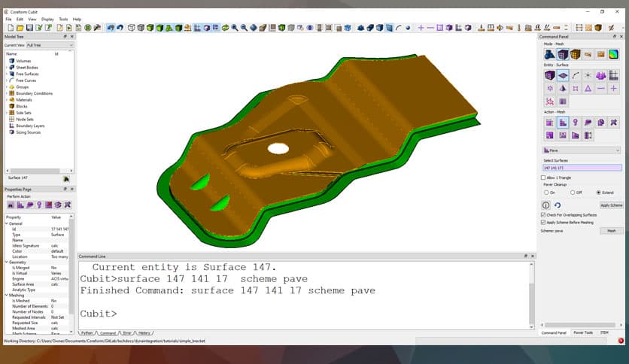
Task: Click the Save disk toolbar icon
Action: [29, 28]
